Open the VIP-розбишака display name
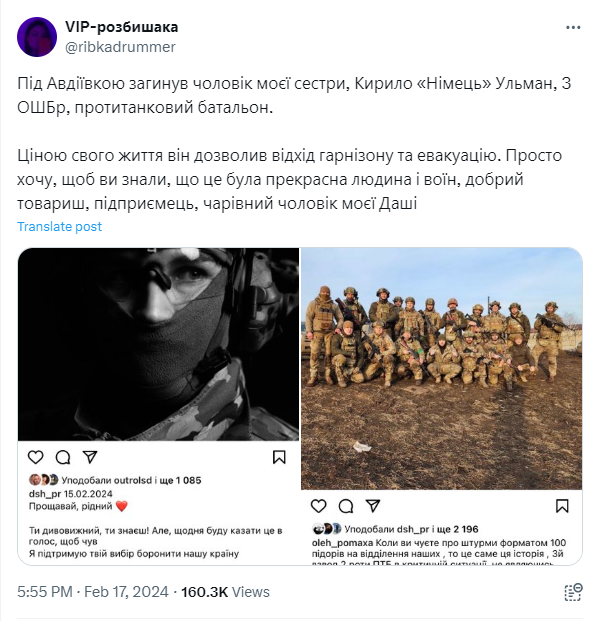Viewport: 598px width, 621px height. (122, 27)
